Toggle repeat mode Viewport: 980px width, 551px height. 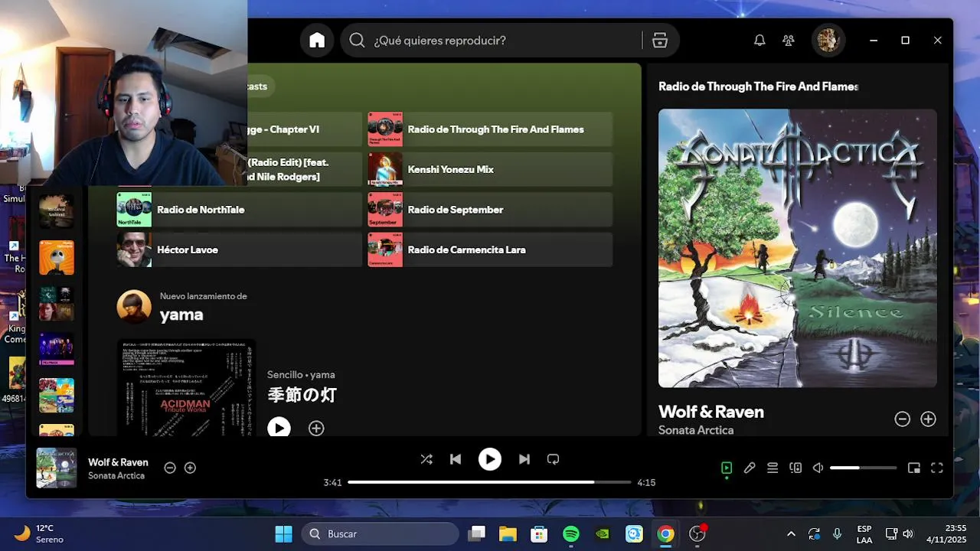pyautogui.click(x=553, y=459)
